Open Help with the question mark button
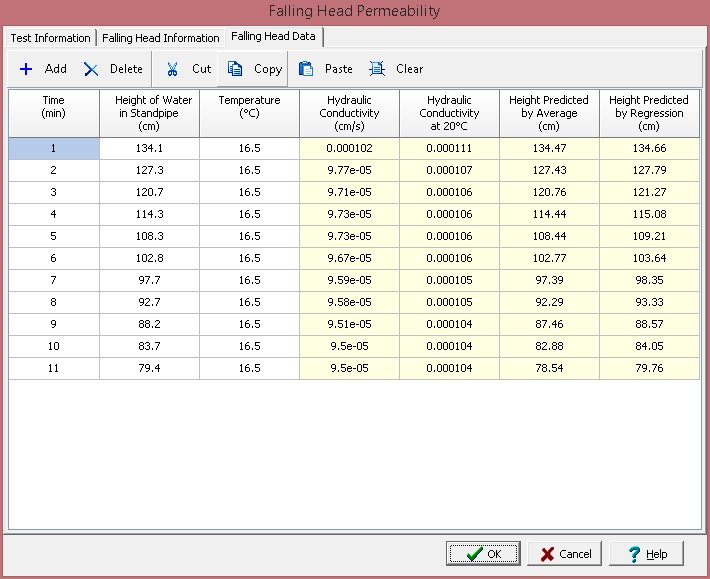 (x=646, y=554)
